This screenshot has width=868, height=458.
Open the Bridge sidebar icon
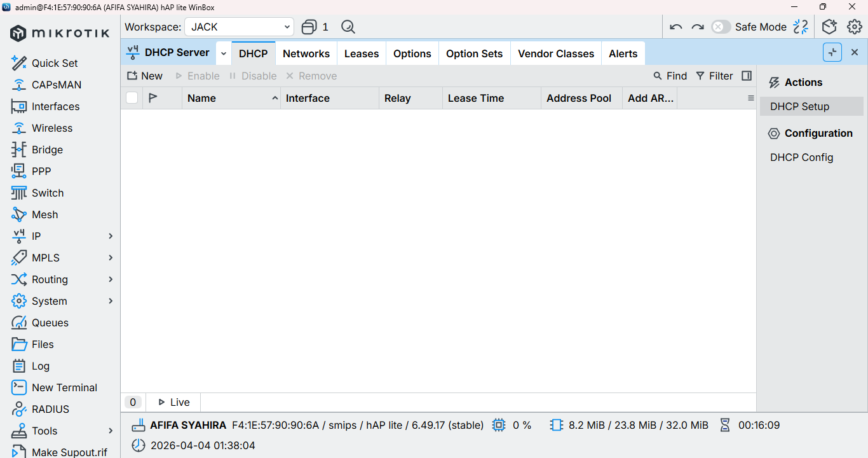click(19, 149)
